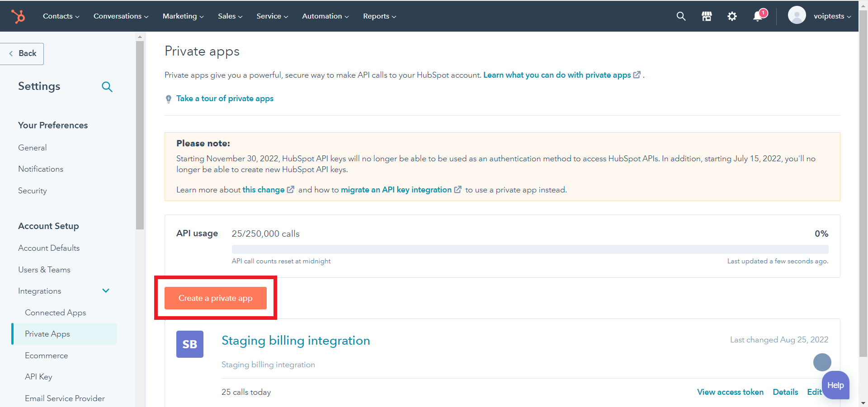
Task: Expand the Sales menu
Action: [x=230, y=16]
